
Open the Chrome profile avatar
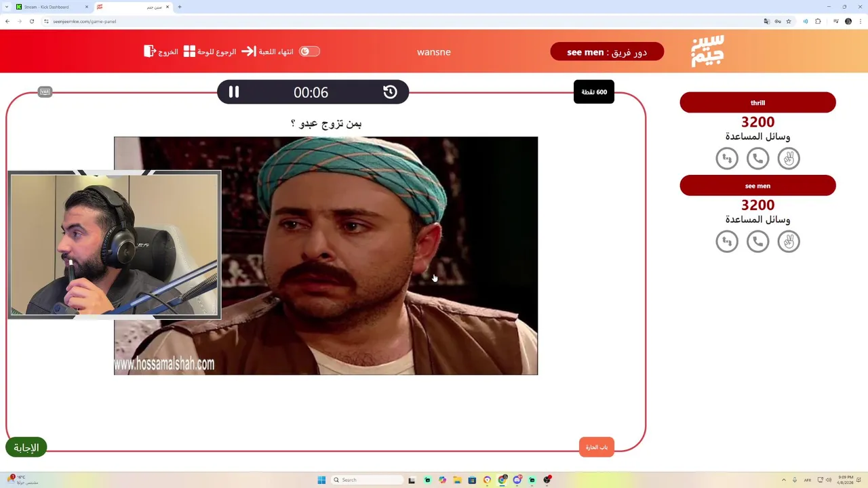[848, 21]
